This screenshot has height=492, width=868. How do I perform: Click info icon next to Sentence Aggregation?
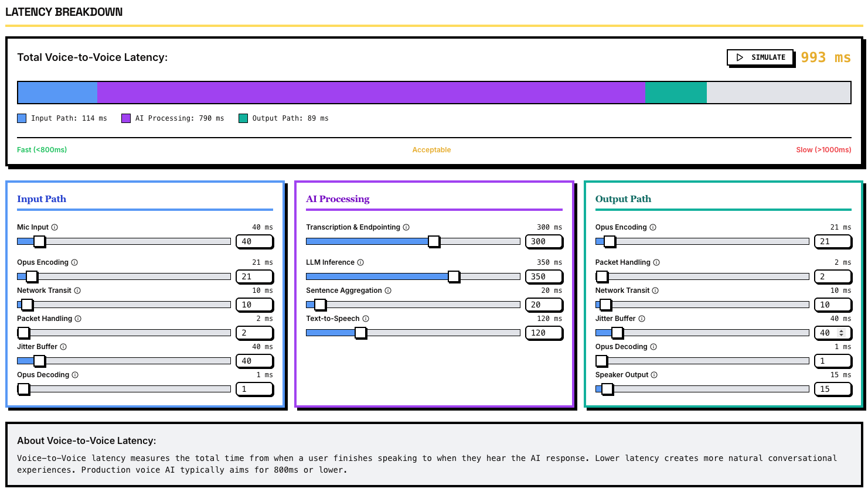[388, 291]
